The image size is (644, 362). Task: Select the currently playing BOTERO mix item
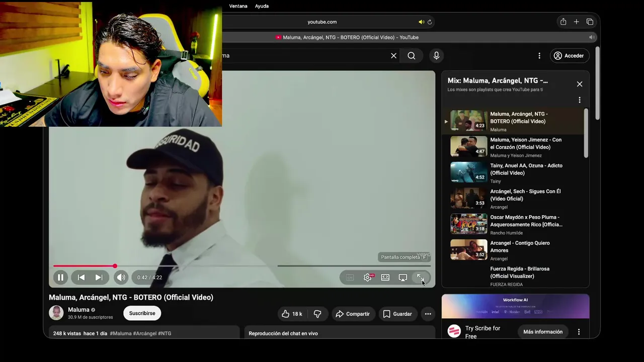[x=513, y=121]
